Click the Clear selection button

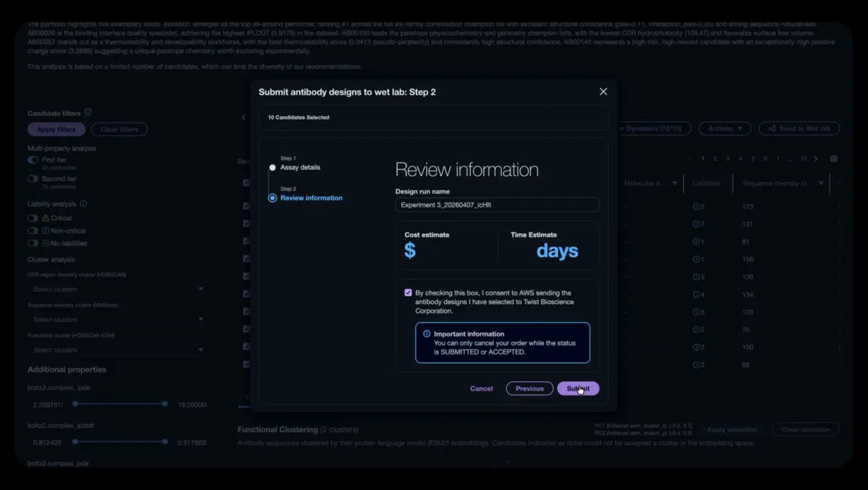click(x=806, y=429)
